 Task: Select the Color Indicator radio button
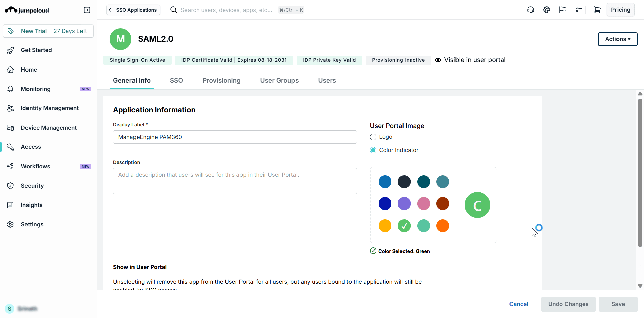[x=373, y=150]
